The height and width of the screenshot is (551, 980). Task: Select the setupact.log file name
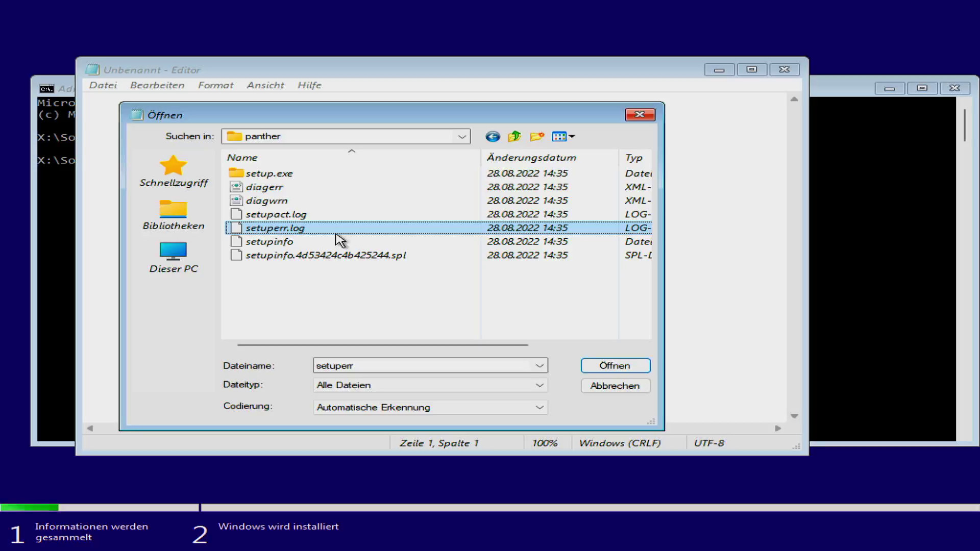(x=276, y=214)
